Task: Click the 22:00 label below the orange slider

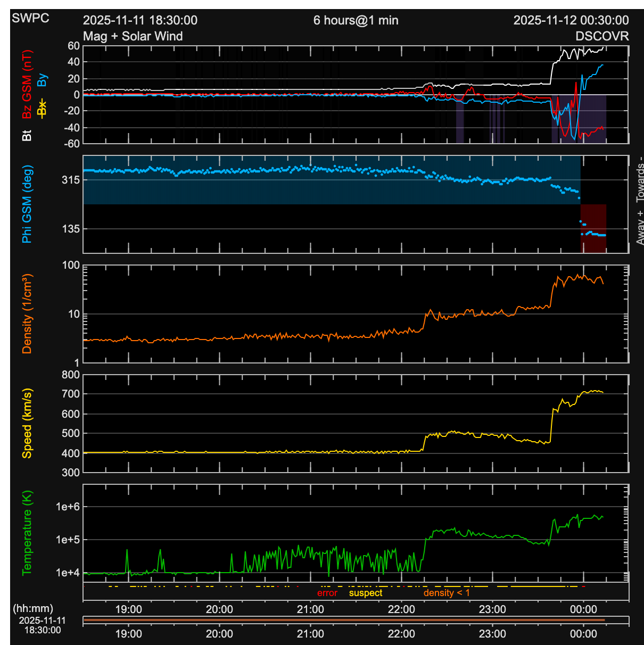Action: tap(401, 634)
